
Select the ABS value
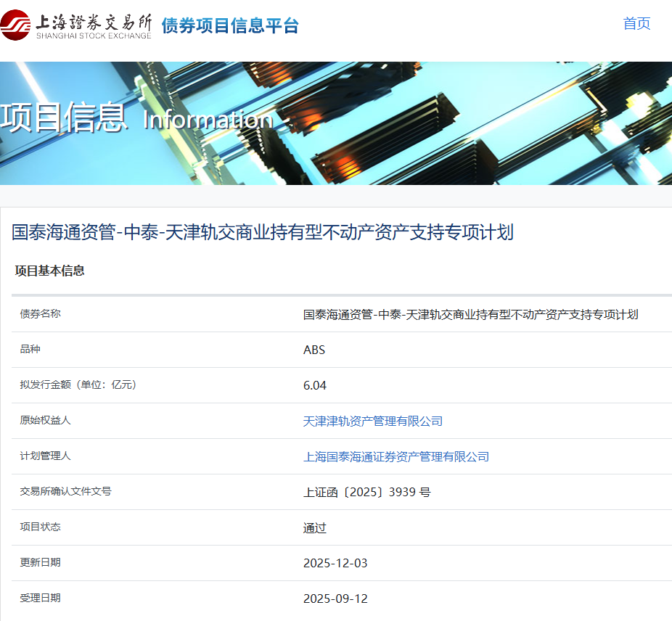coord(314,350)
